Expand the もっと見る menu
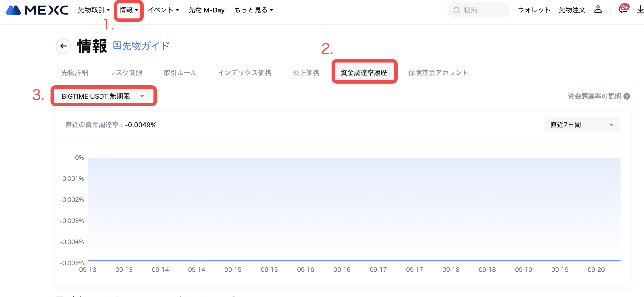This screenshot has width=644, height=297. (x=254, y=10)
